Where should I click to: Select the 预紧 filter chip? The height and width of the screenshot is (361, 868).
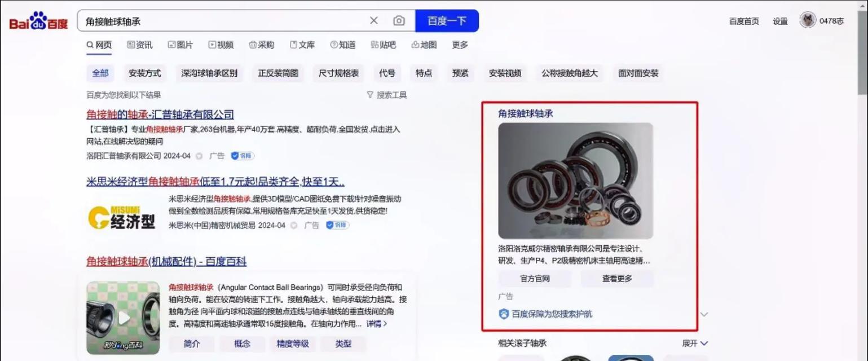[x=460, y=73]
